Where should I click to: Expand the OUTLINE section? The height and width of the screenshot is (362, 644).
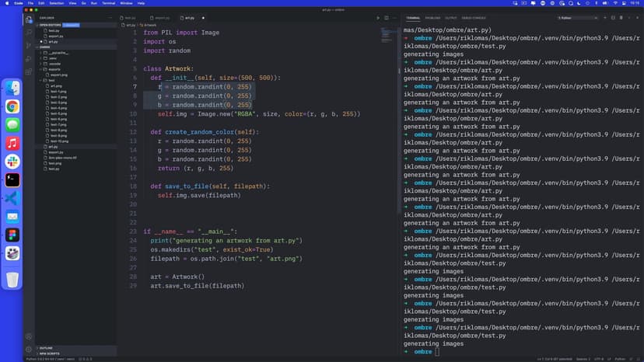click(x=46, y=348)
